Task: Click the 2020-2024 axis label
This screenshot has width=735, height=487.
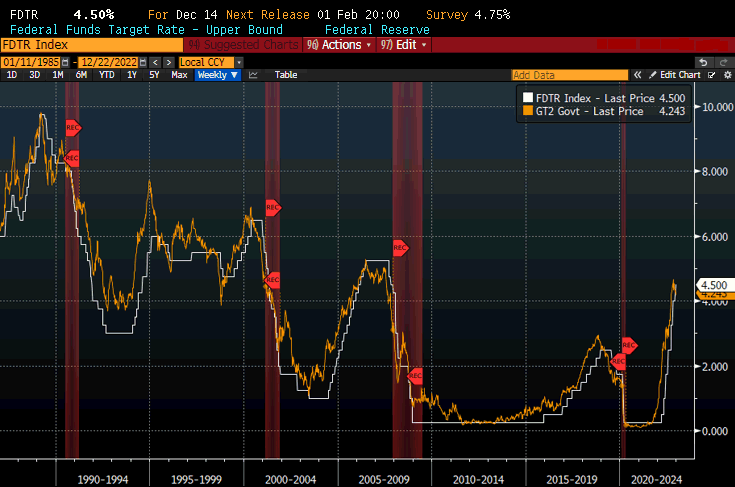Action: coord(656,480)
